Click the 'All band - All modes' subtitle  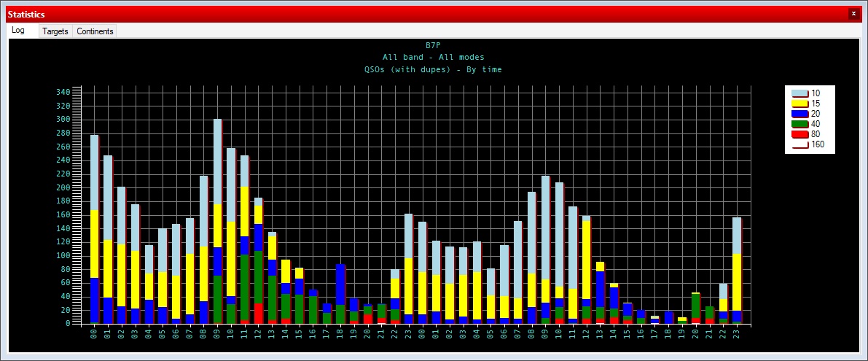433,57
